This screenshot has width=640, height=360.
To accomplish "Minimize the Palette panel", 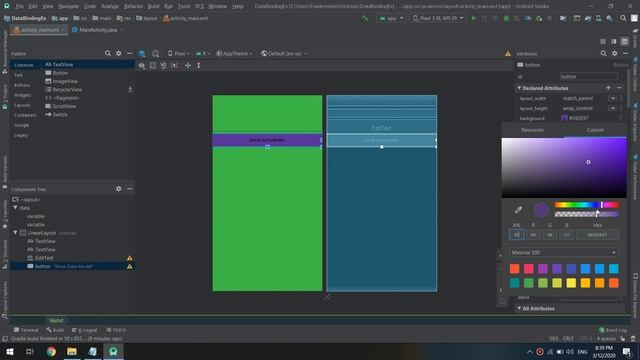I will tap(129, 53).
